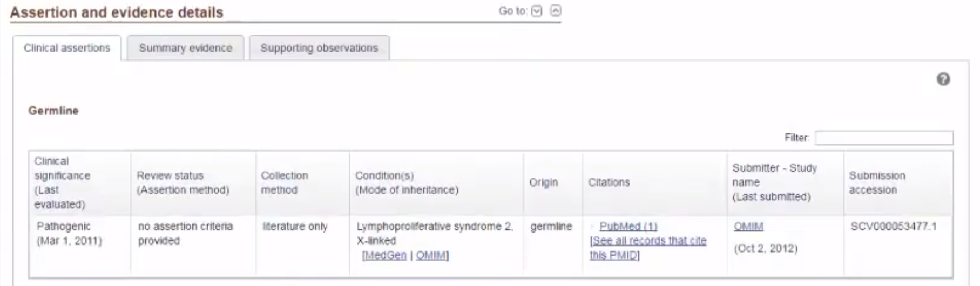980x286 pixels.
Task: Open the OMIM link under Condition(s)
Action: pos(431,255)
